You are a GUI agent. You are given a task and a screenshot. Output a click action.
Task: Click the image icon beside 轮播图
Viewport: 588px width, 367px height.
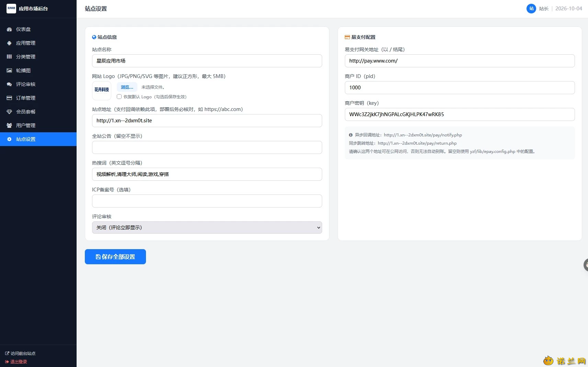coord(9,70)
